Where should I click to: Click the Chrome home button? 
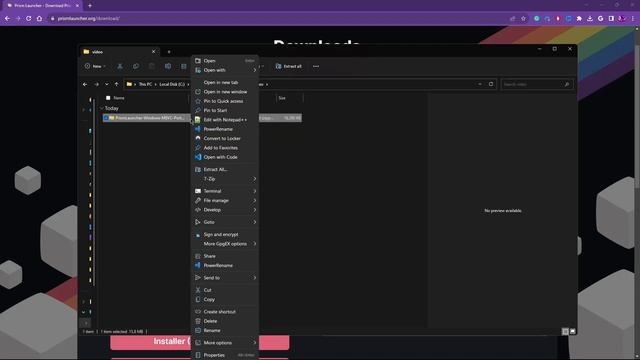point(40,18)
